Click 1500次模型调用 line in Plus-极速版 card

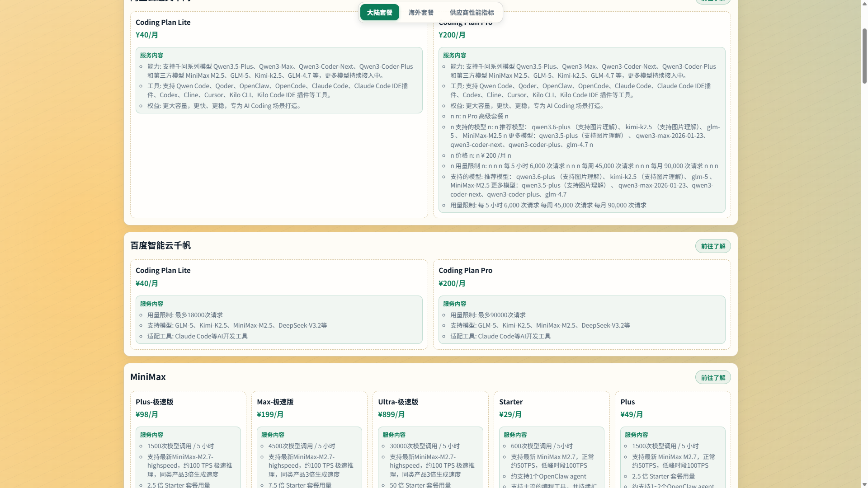tap(180, 446)
